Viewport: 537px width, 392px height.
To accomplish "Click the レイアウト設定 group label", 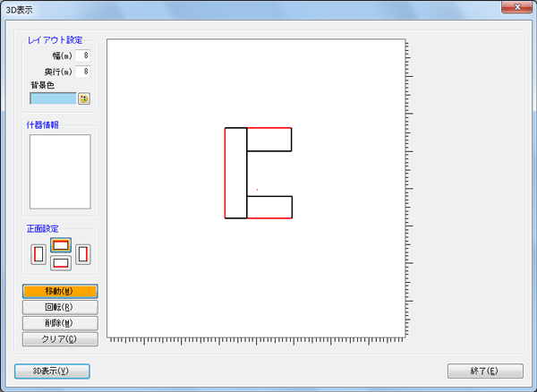I will (55, 40).
